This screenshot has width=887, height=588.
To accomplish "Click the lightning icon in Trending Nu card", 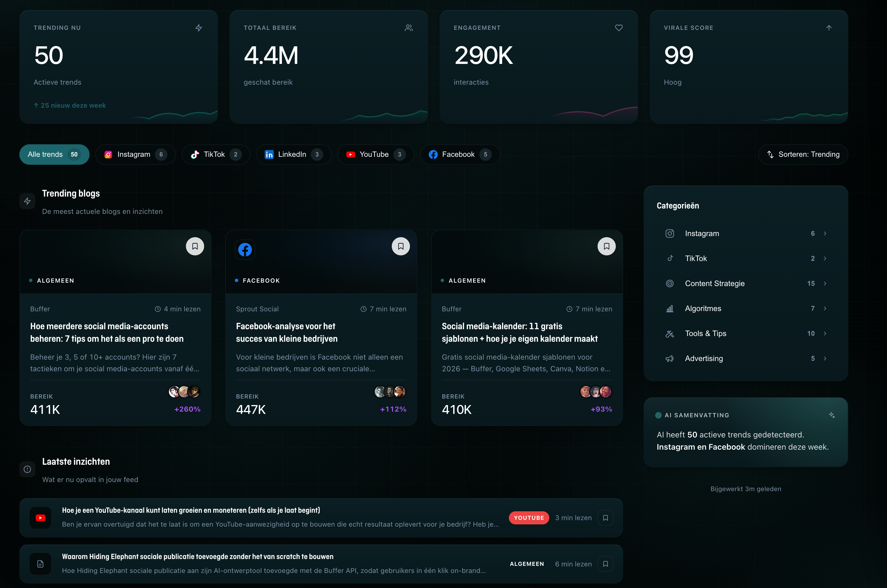I will click(199, 28).
